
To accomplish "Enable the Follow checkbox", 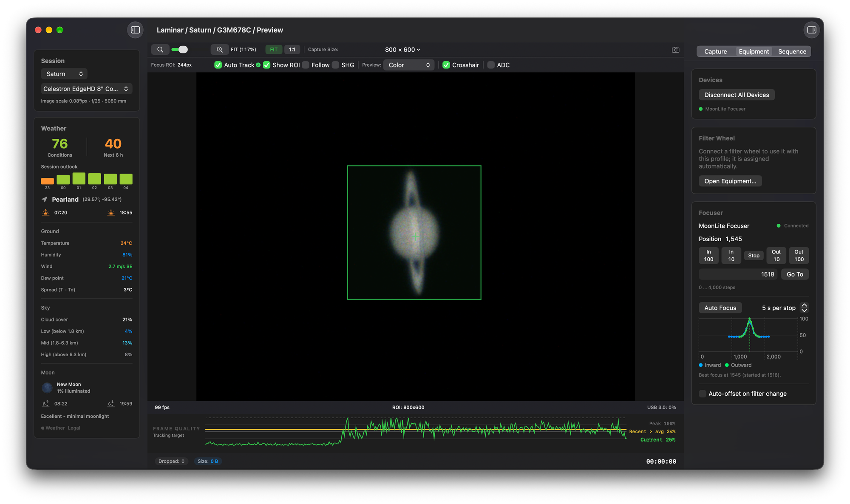I will click(x=306, y=65).
